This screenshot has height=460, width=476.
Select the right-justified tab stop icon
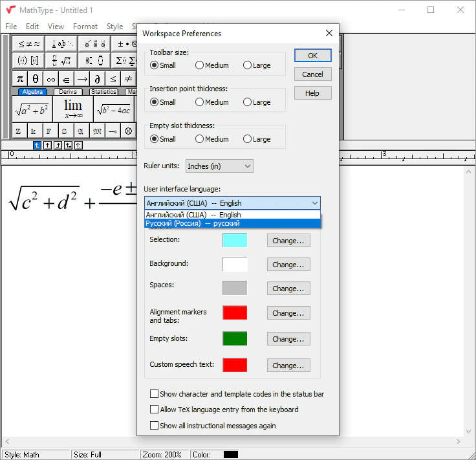tap(58, 146)
